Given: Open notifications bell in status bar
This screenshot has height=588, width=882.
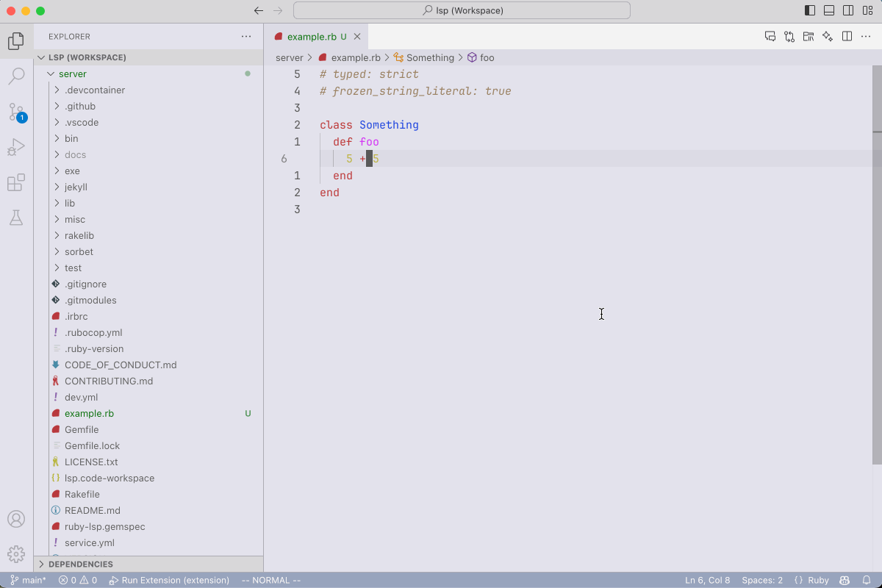Looking at the screenshot, I should pyautogui.click(x=867, y=580).
